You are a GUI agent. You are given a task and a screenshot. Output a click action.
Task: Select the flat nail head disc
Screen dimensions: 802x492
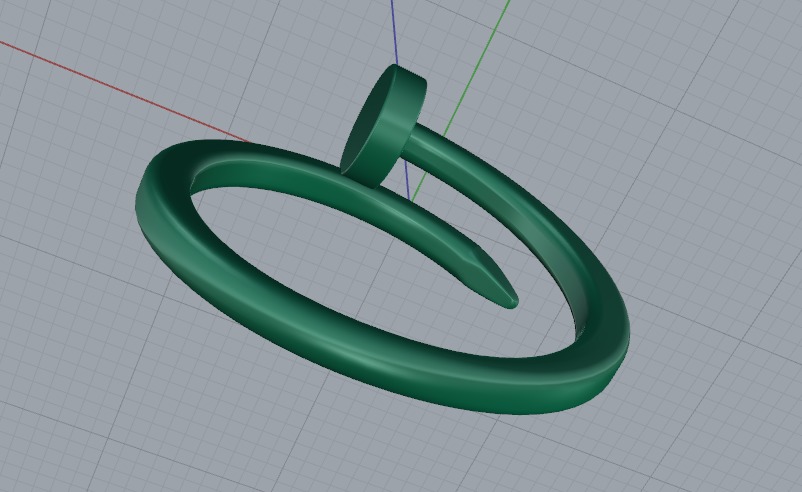coord(383,126)
